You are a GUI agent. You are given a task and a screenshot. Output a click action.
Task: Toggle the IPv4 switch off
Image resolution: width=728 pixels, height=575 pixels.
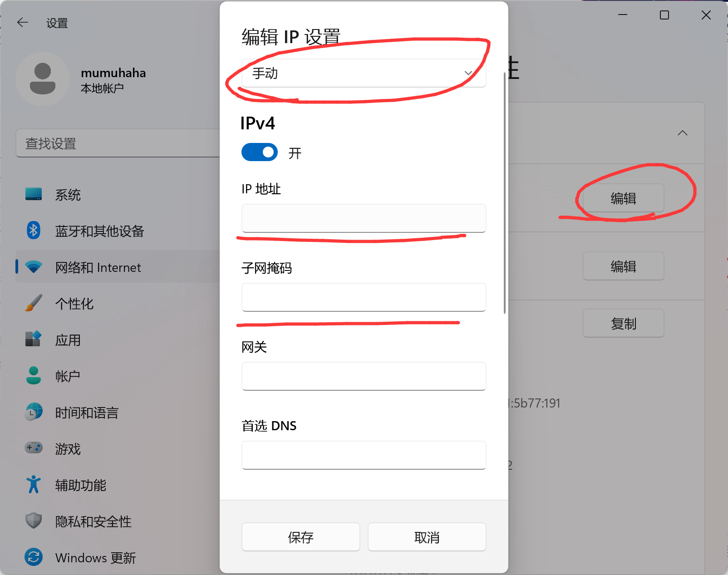pos(260,152)
